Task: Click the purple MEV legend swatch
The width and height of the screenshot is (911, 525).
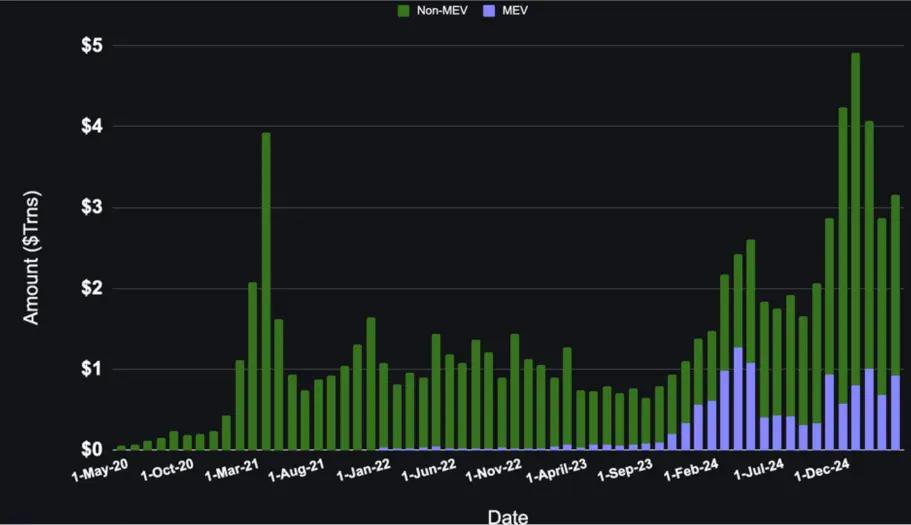Action: [484, 11]
